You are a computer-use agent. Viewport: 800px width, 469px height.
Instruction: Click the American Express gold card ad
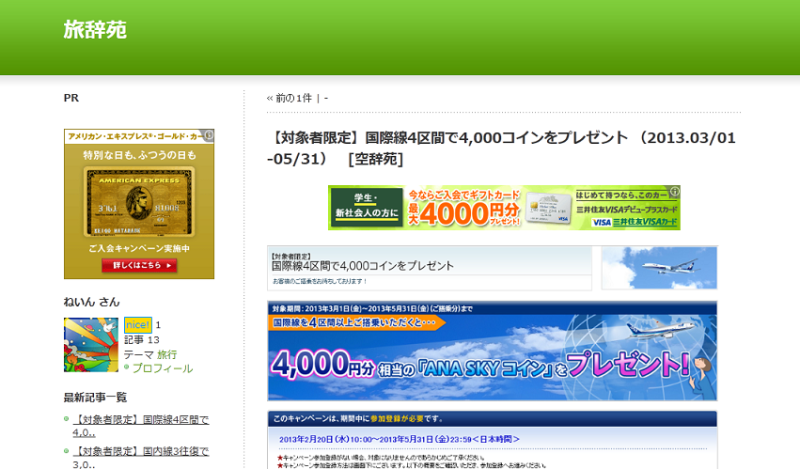pos(139,204)
